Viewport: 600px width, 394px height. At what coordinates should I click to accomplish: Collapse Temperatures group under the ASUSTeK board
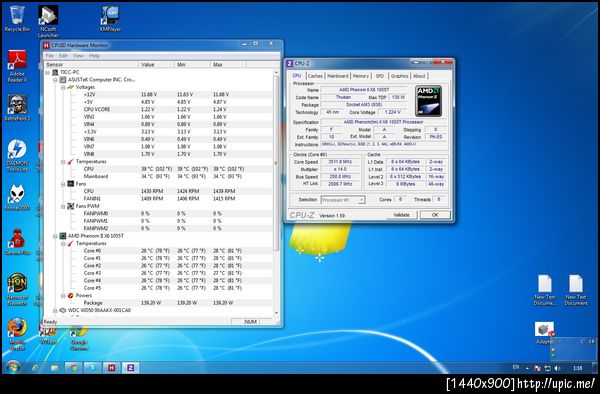coord(63,162)
